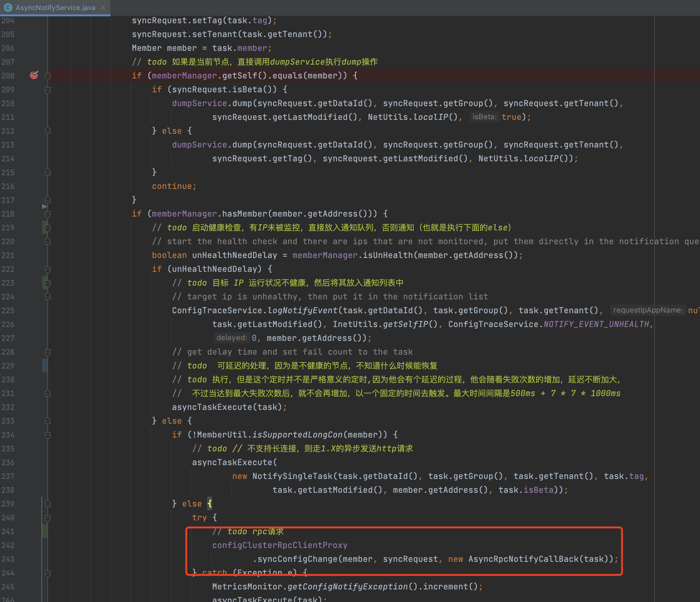Click the Java class icon on the tab
Viewport: 700px width, 602px height.
click(8, 8)
